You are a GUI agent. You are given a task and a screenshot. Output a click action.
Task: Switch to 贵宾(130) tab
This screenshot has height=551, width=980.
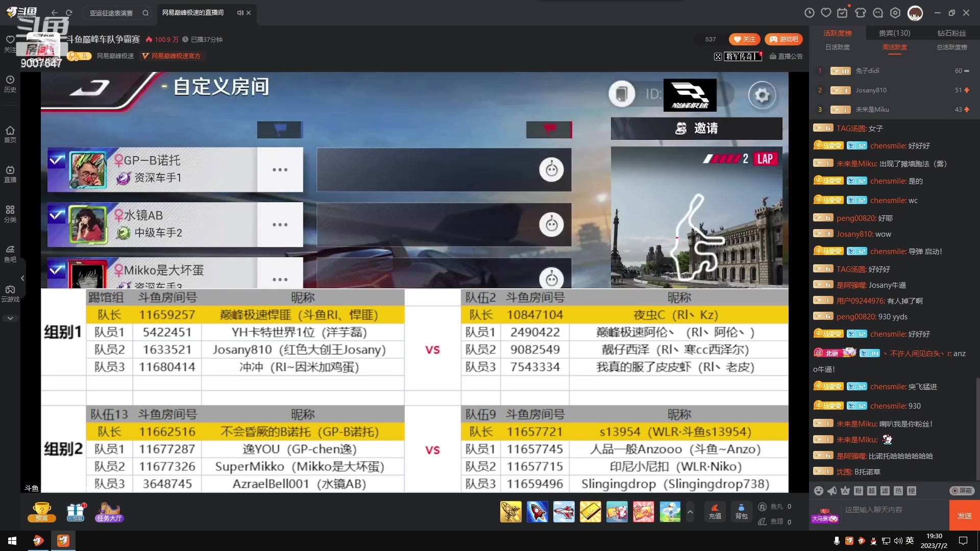894,33
